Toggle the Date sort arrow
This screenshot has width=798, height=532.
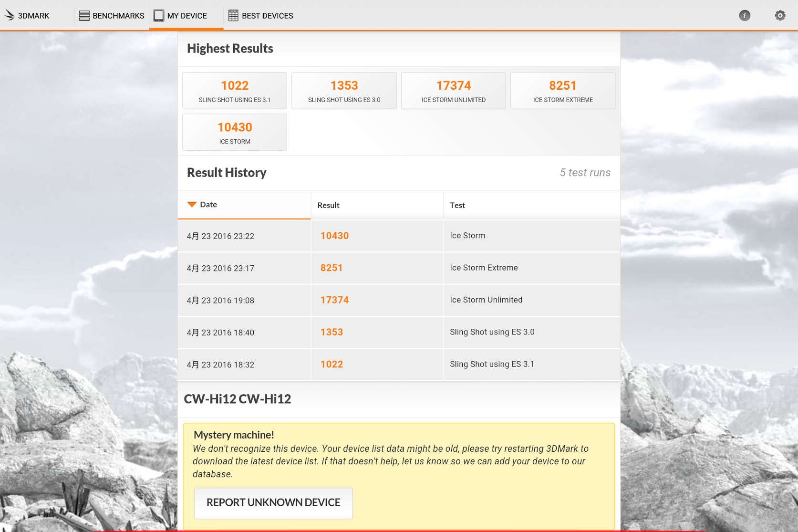tap(192, 204)
